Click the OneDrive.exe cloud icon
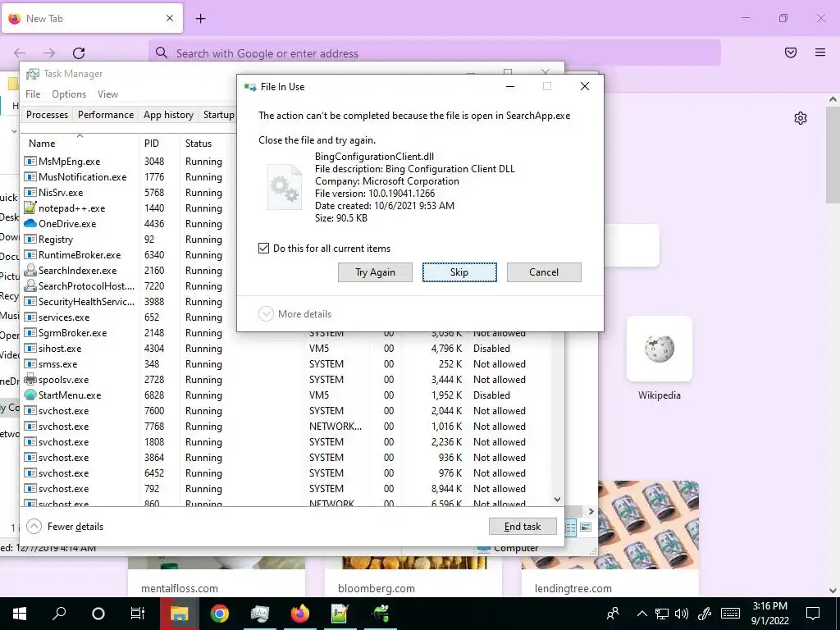Screen dimensions: 840x630 (30, 223)
